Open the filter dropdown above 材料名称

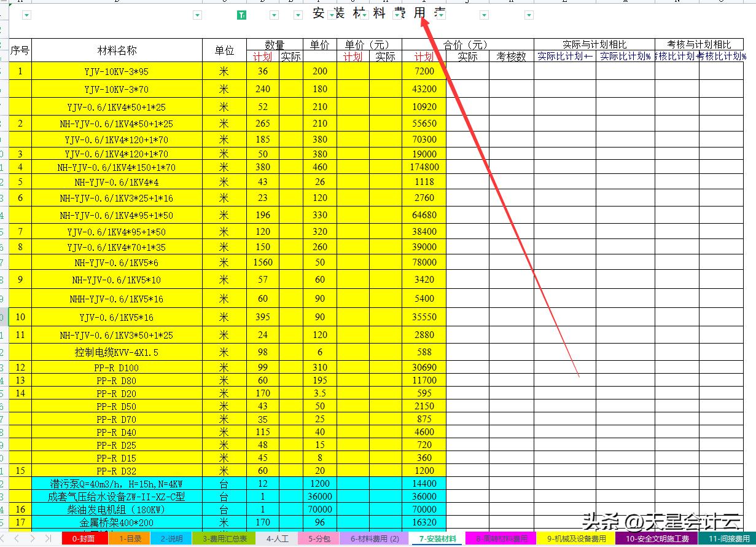tap(198, 15)
